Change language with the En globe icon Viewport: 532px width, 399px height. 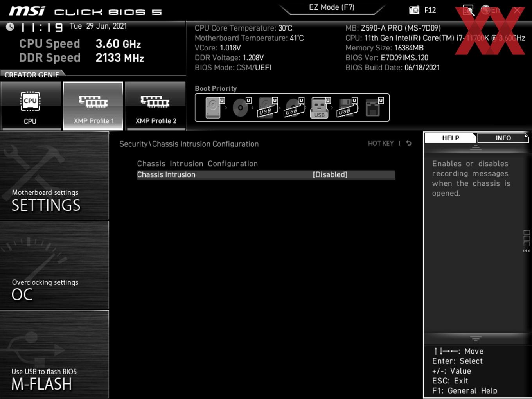pos(490,10)
